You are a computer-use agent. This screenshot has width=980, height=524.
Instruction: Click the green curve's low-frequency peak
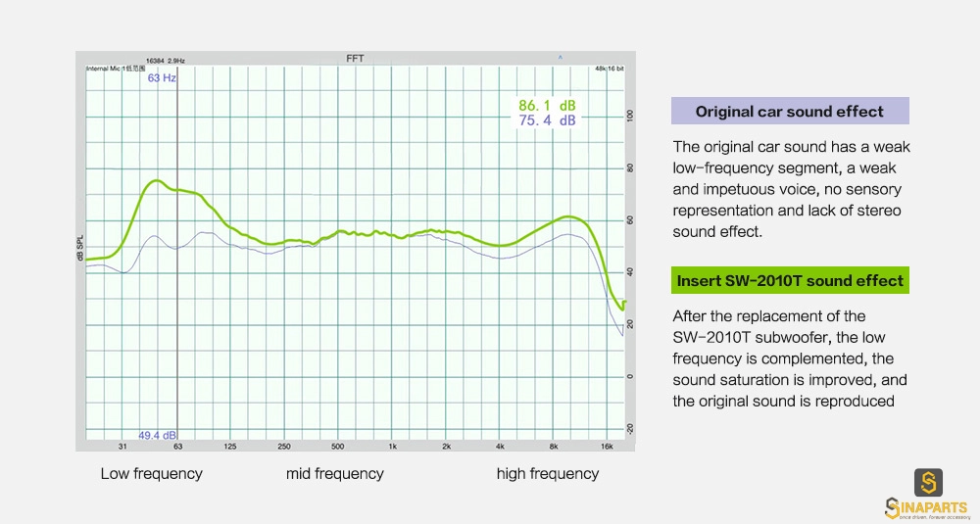[x=156, y=181]
